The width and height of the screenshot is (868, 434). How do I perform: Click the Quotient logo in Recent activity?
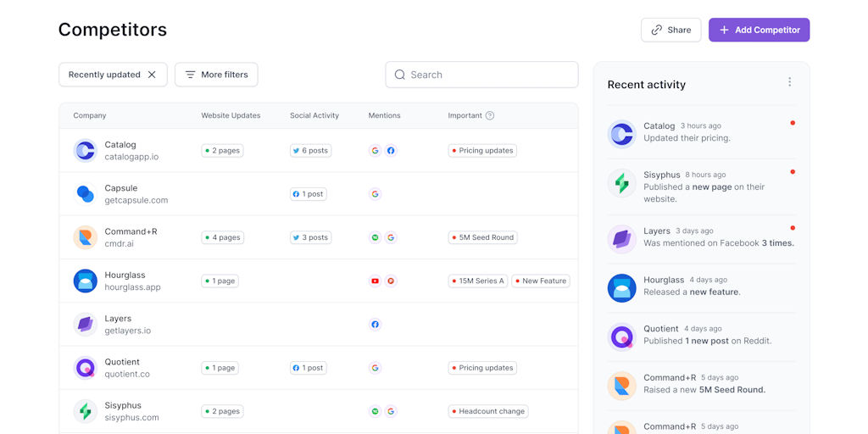click(621, 337)
